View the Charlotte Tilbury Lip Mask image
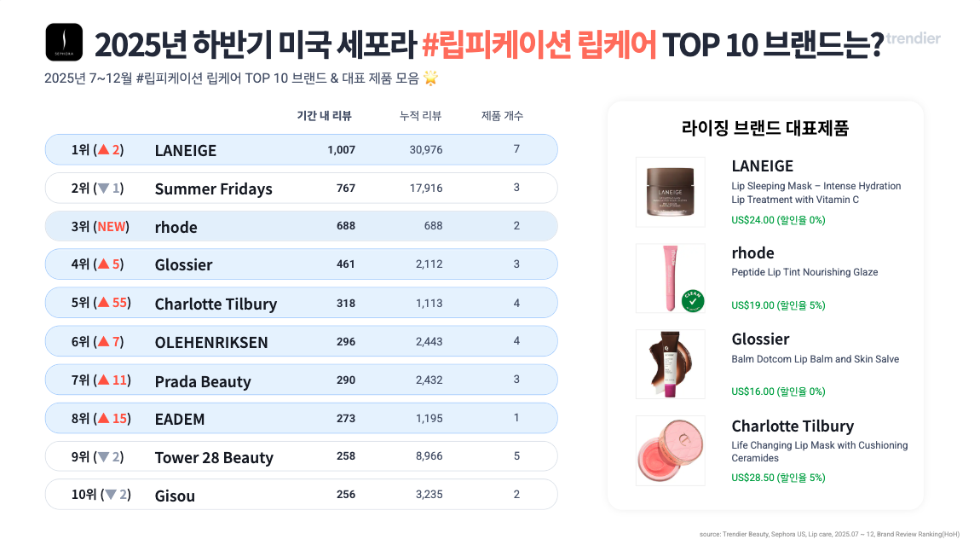The height and width of the screenshot is (551, 980). point(670,450)
